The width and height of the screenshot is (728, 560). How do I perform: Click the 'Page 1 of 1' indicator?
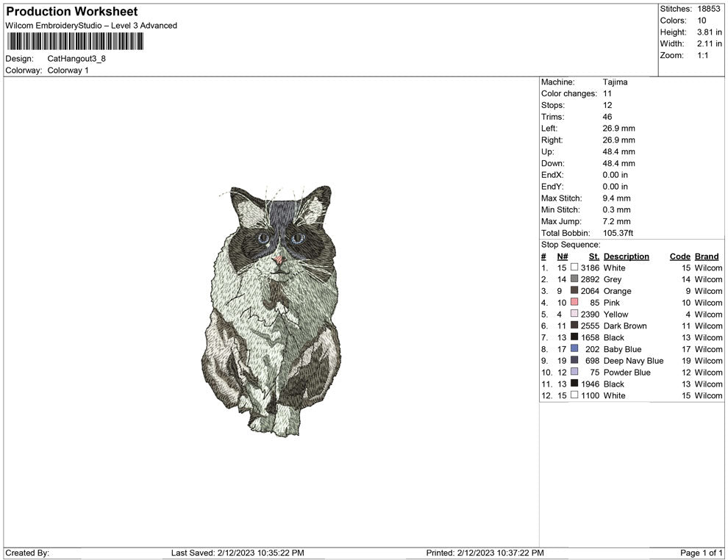click(701, 553)
